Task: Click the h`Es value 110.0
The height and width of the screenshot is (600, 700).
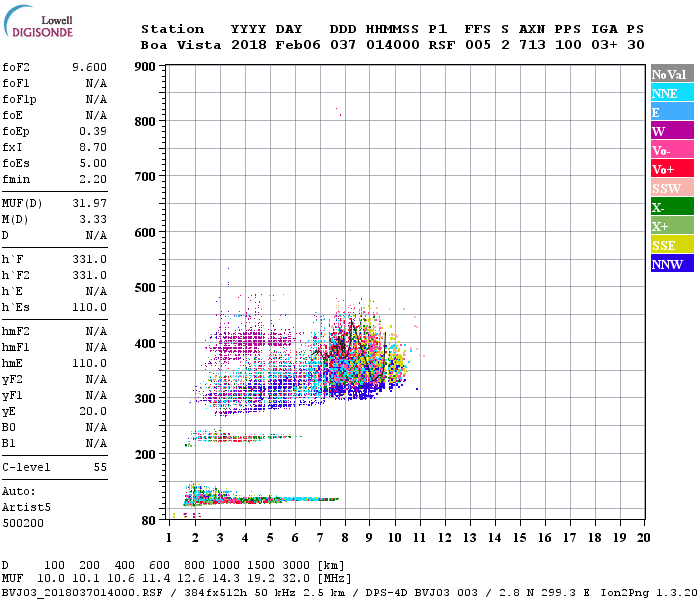Action: pos(89,308)
